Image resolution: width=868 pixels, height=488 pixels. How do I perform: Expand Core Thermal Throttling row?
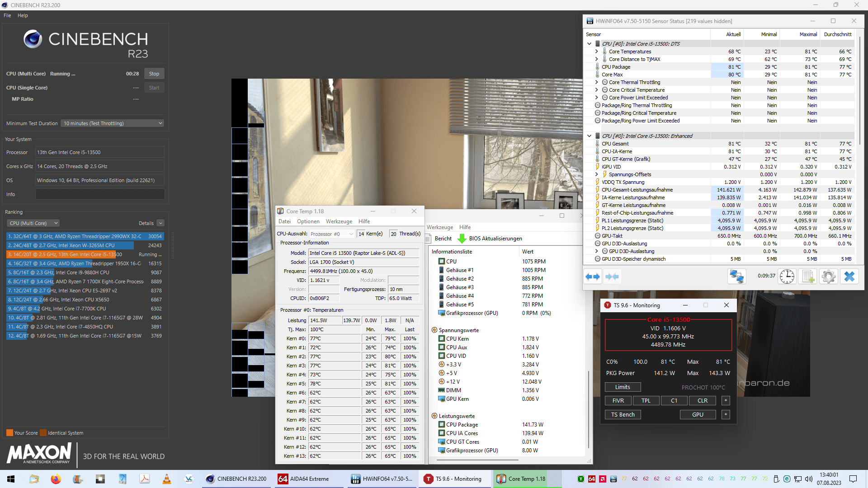(x=596, y=82)
